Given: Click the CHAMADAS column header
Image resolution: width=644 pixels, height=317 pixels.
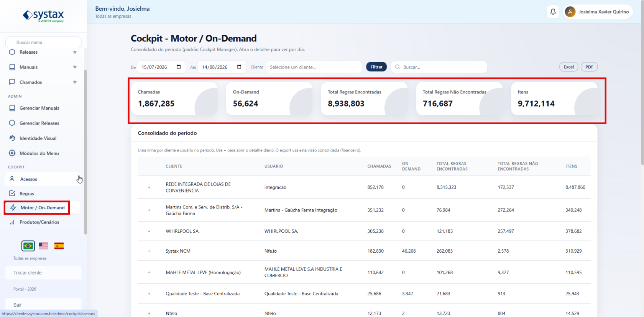Looking at the screenshot, I should (x=379, y=166).
